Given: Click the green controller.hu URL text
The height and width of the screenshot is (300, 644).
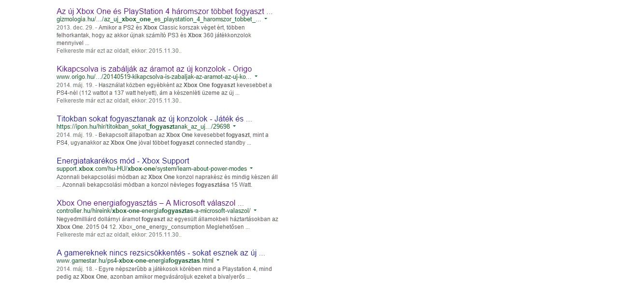Looking at the screenshot, I should pos(154,210).
